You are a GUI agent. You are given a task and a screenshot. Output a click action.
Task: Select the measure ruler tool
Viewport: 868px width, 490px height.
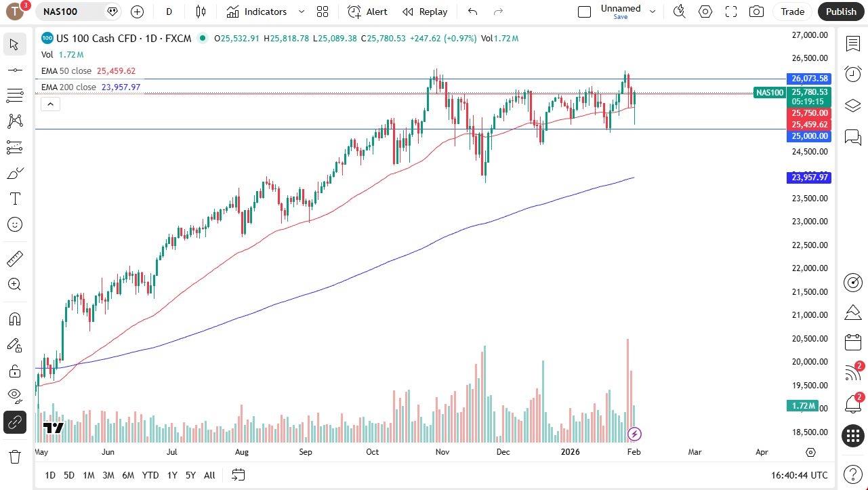click(15, 258)
